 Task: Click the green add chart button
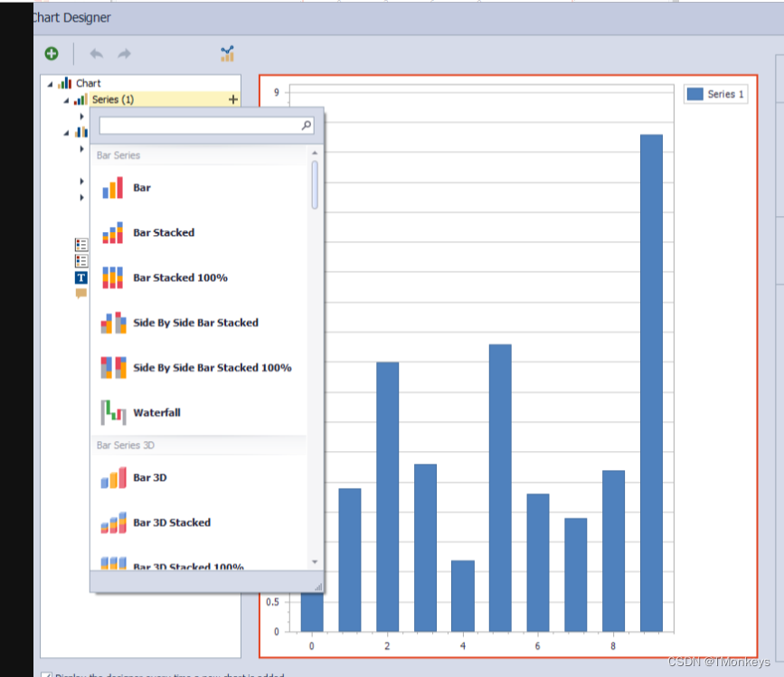[x=51, y=53]
